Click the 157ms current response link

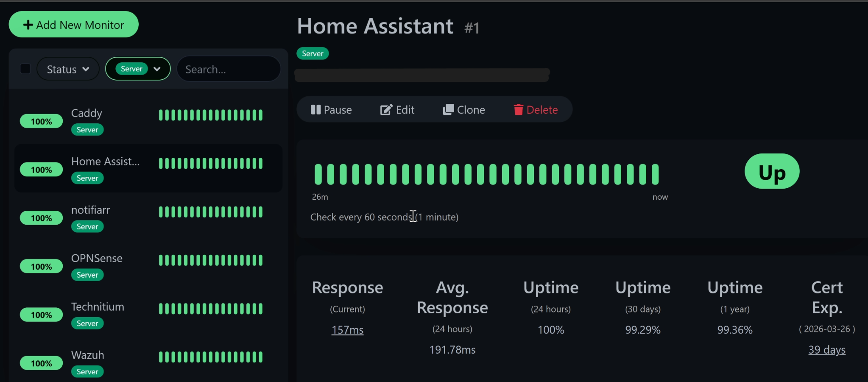(x=347, y=330)
